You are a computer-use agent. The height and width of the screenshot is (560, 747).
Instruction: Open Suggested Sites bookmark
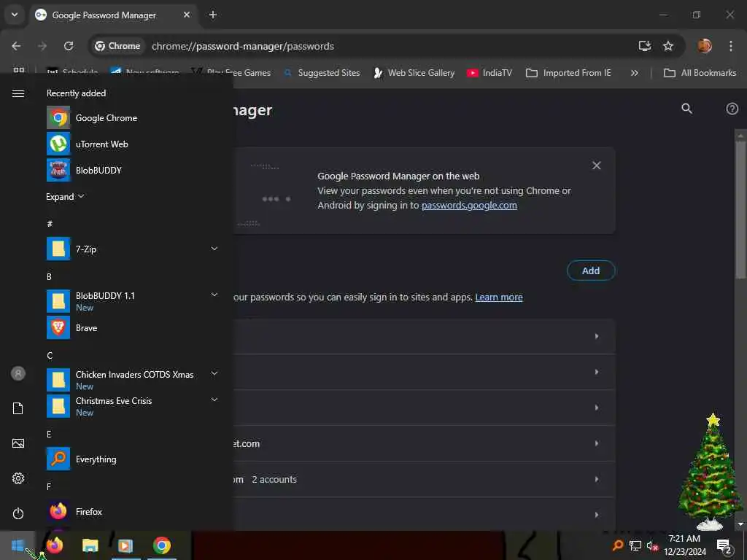pos(322,73)
